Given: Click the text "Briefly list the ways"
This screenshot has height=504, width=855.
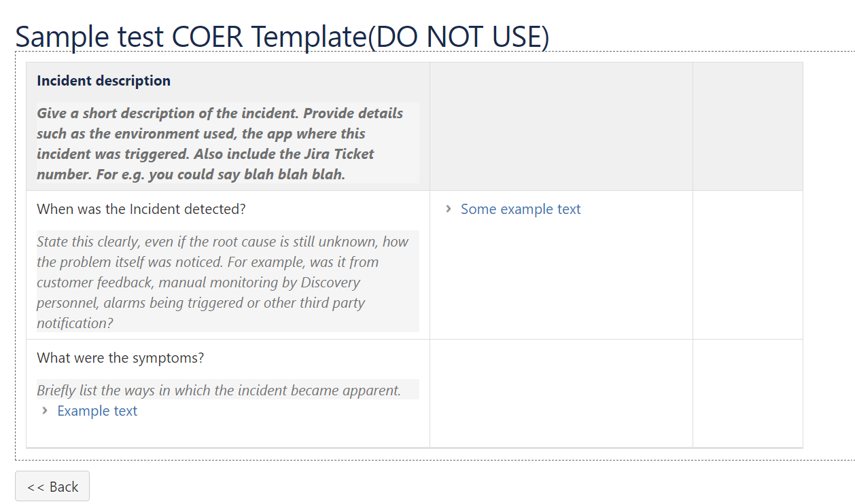Looking at the screenshot, I should click(x=227, y=390).
